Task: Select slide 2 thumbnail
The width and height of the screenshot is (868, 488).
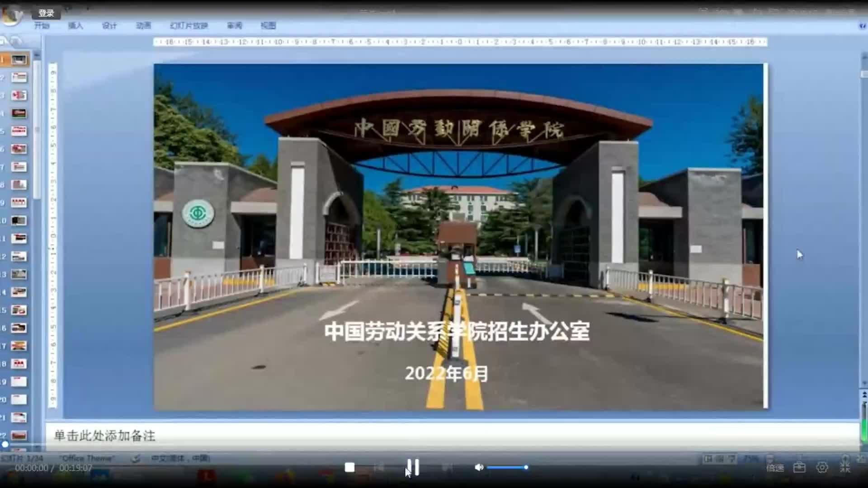Action: 19,77
